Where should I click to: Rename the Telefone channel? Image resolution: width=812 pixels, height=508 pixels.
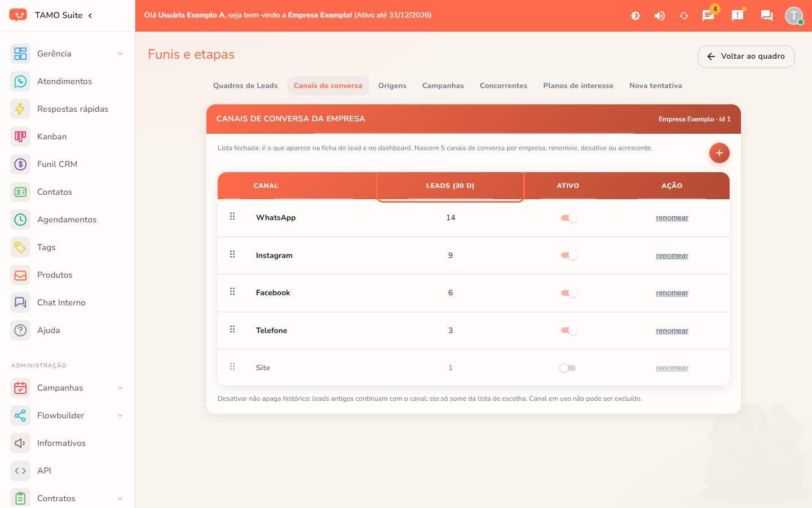(x=672, y=331)
